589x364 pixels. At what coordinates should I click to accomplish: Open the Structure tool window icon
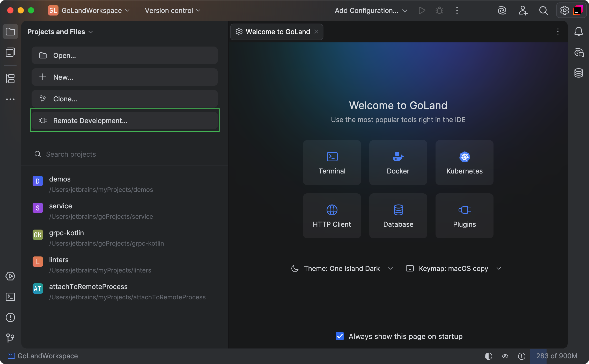point(10,79)
